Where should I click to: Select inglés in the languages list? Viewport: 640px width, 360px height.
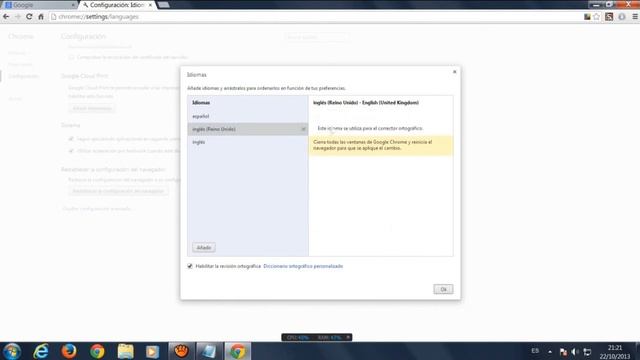tap(248, 142)
